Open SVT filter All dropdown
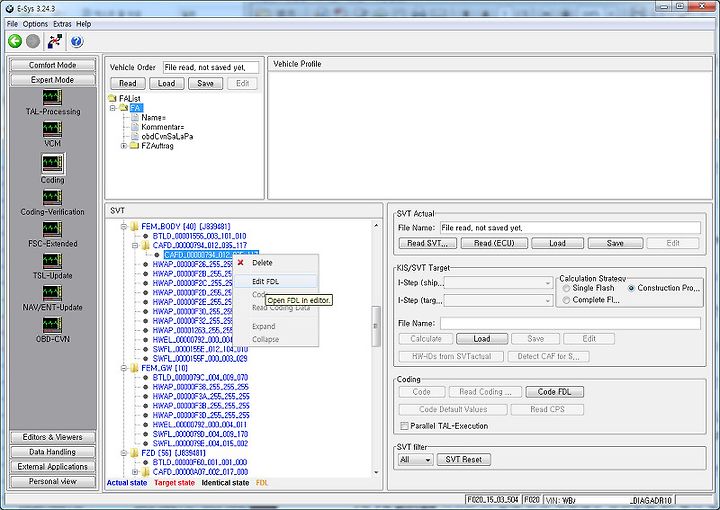Viewport: 720px width, 510px height. [x=416, y=460]
